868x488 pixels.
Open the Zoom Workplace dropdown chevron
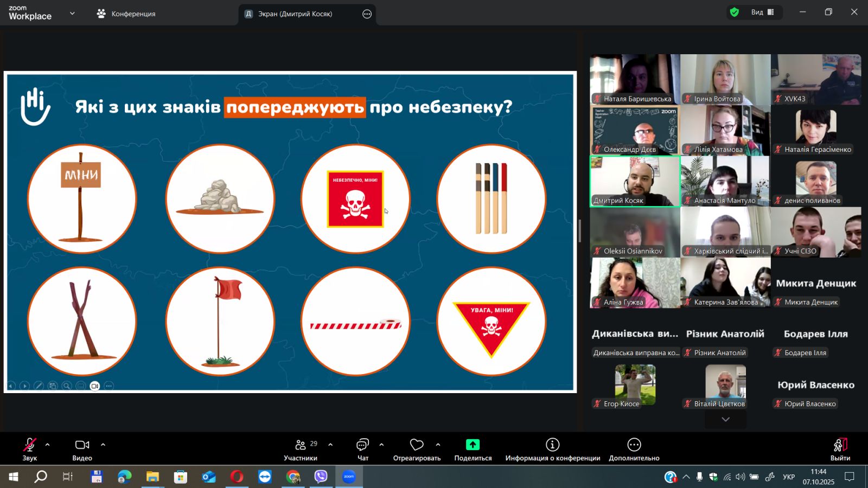pos(72,14)
